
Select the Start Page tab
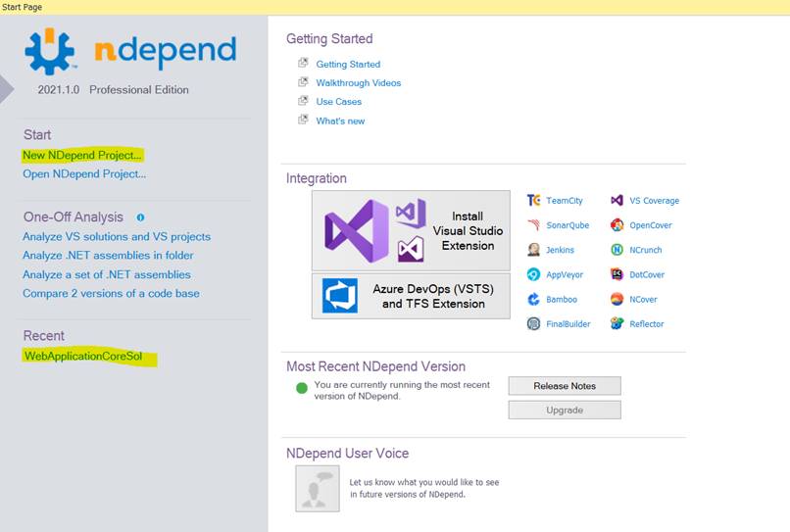pos(23,7)
